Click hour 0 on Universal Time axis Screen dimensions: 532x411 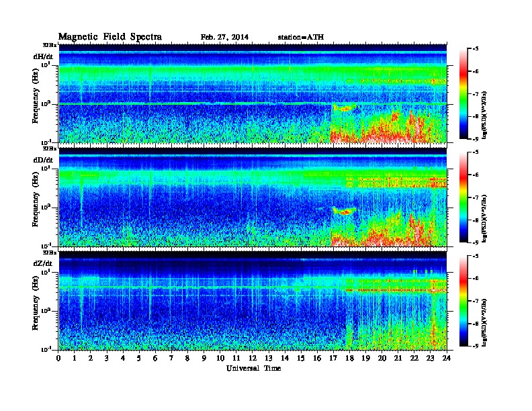point(58,358)
